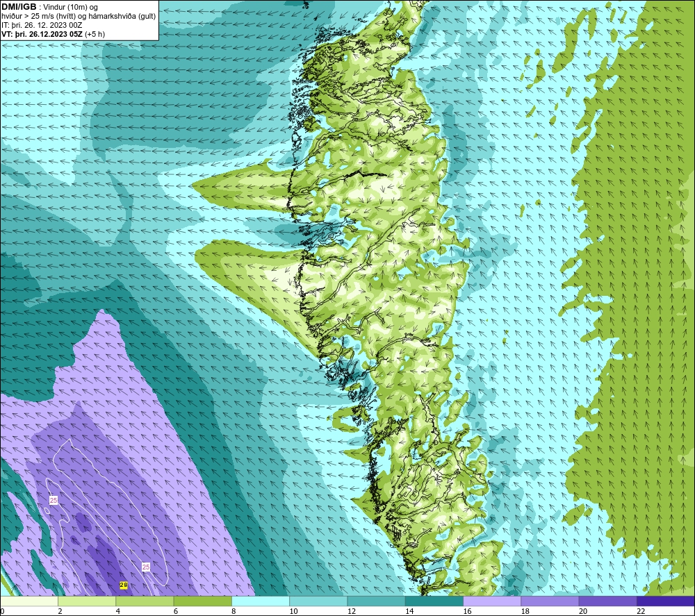This screenshot has width=695, height=616.
Task: Select the 4–6 m/s green legend swatch
Action: (x=145, y=601)
